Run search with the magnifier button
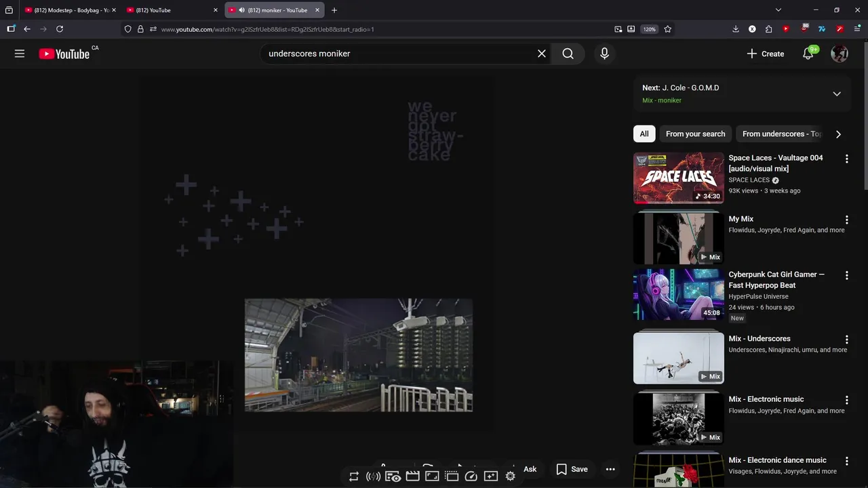868x488 pixels. click(568, 54)
